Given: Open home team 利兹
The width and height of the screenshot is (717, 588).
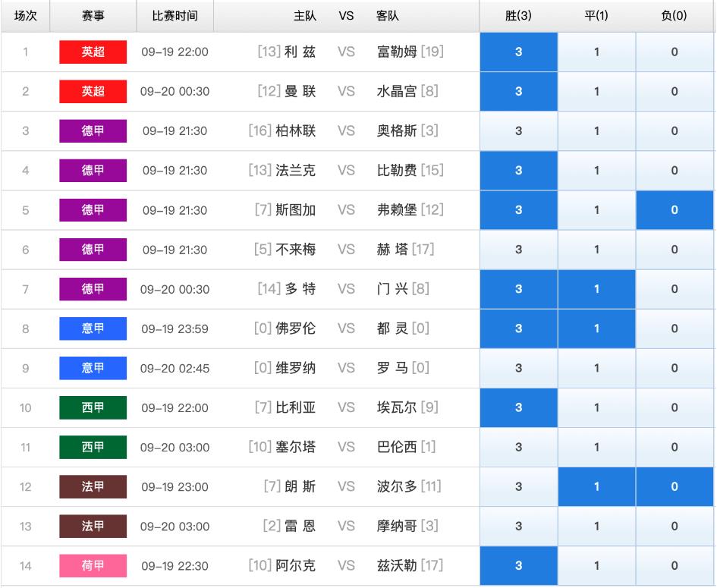Looking at the screenshot, I should 300,52.
